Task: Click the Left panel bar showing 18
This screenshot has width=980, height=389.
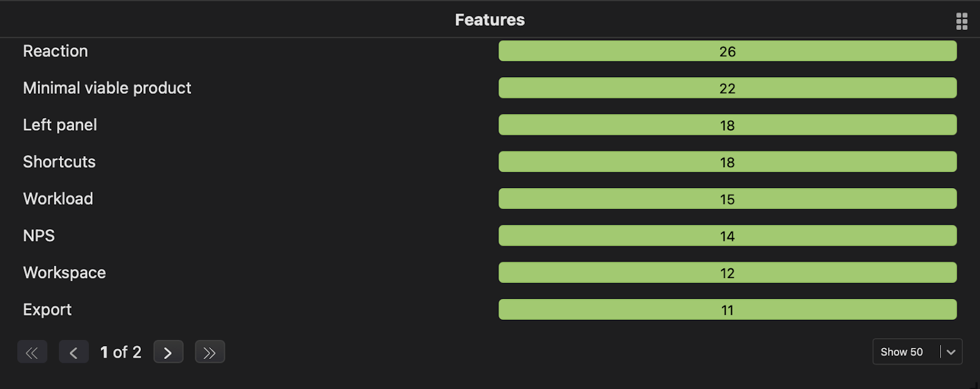Action: coord(727,124)
